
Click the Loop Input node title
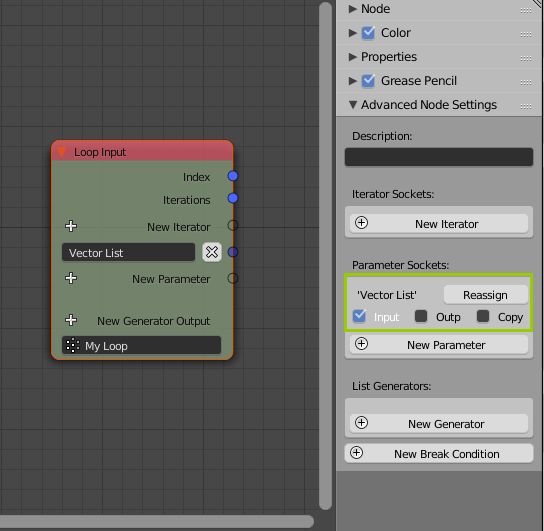100,152
